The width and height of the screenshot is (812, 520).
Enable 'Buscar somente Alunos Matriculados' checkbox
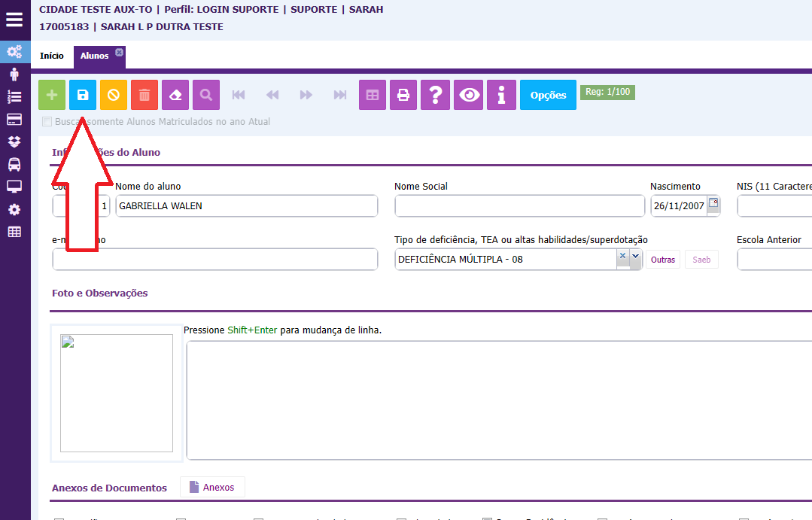coord(47,122)
